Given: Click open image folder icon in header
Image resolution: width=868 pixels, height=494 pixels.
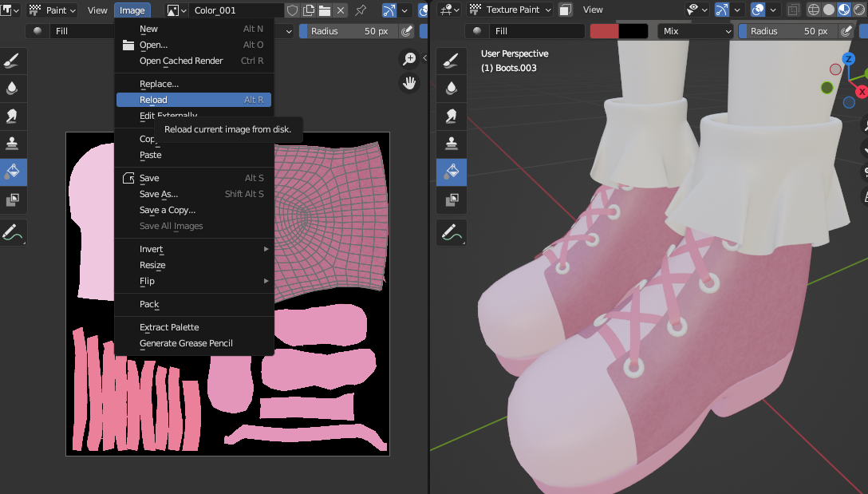Looking at the screenshot, I should 325,10.
